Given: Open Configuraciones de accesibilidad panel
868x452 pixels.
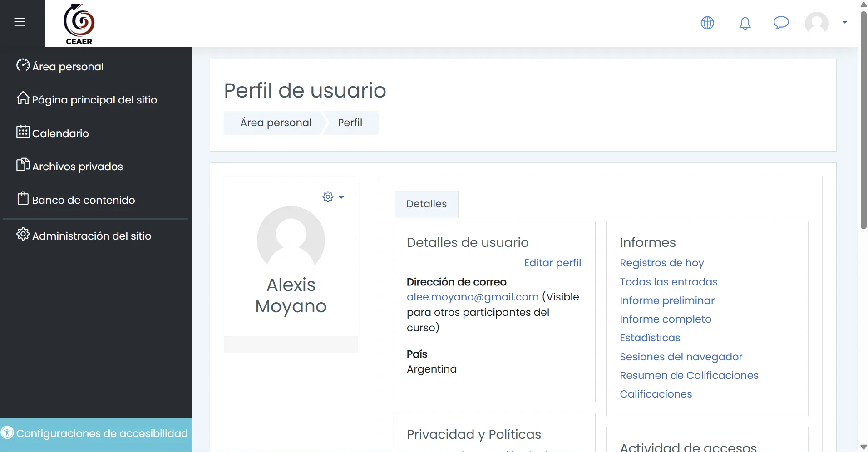Looking at the screenshot, I should click(x=96, y=433).
